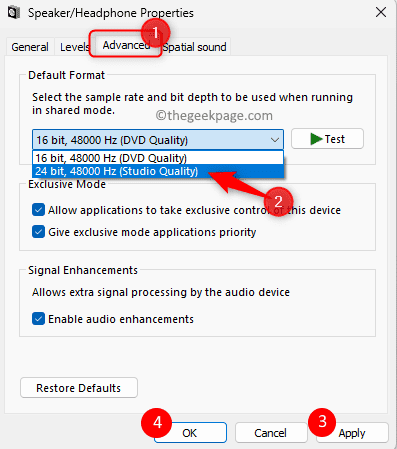This screenshot has width=397, height=449.
Task: Click the speaker icon in title bar
Action: pos(13,13)
